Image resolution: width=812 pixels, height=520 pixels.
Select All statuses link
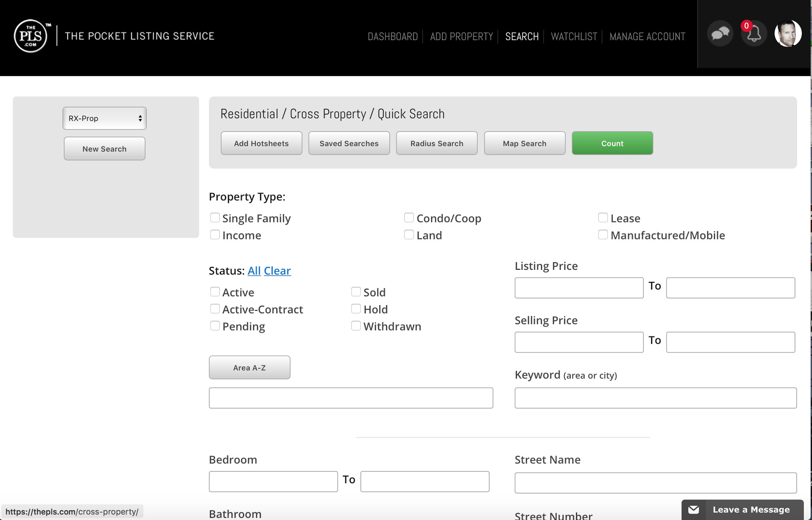tap(254, 271)
